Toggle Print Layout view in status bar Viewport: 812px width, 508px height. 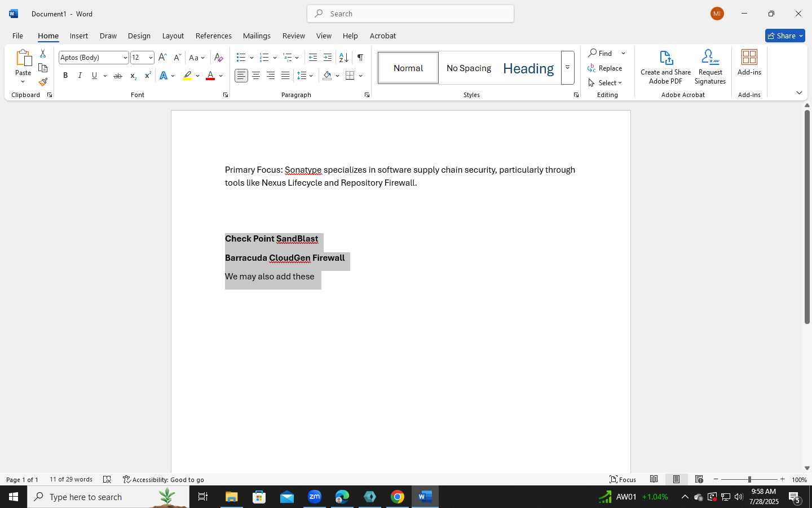pyautogui.click(x=677, y=479)
